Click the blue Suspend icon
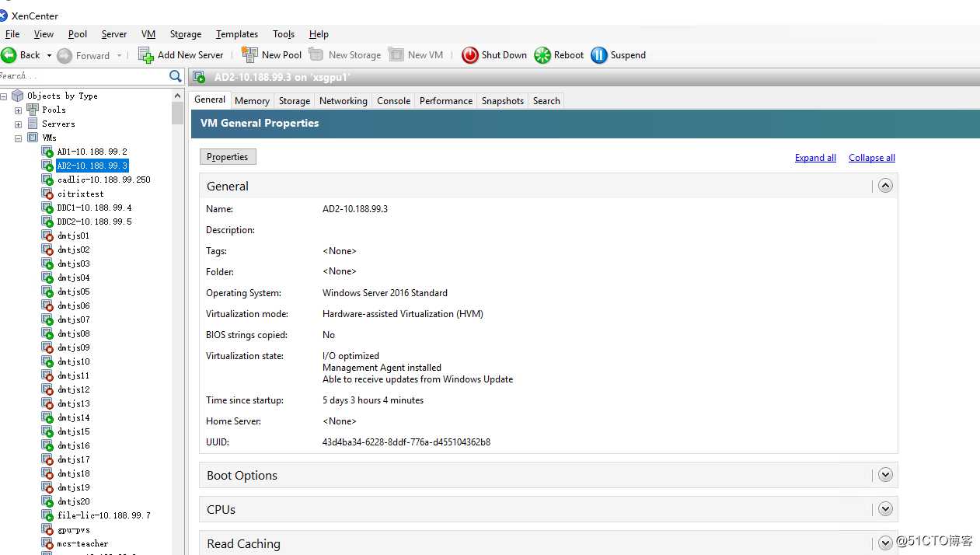Viewport: 980px width, 555px height. tap(599, 55)
